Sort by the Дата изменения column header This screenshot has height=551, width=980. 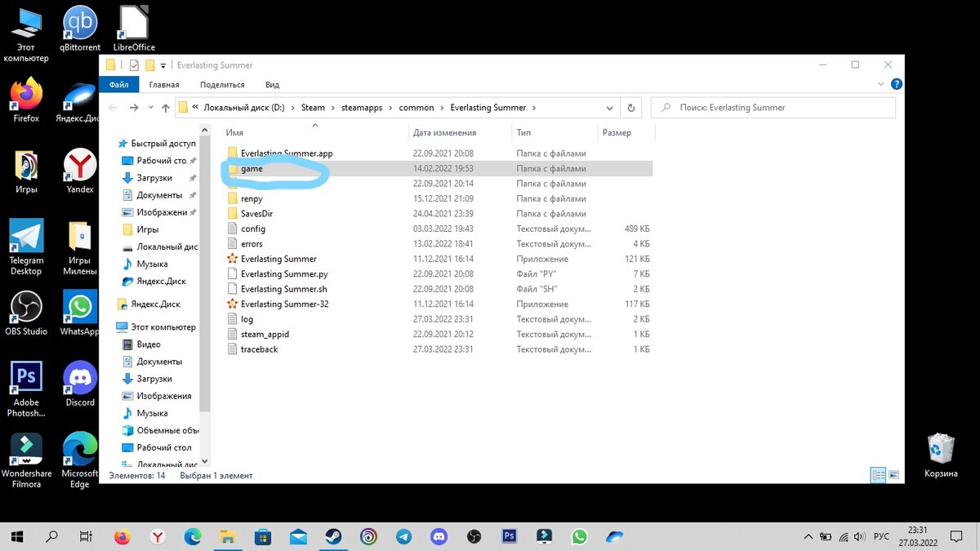click(x=460, y=132)
